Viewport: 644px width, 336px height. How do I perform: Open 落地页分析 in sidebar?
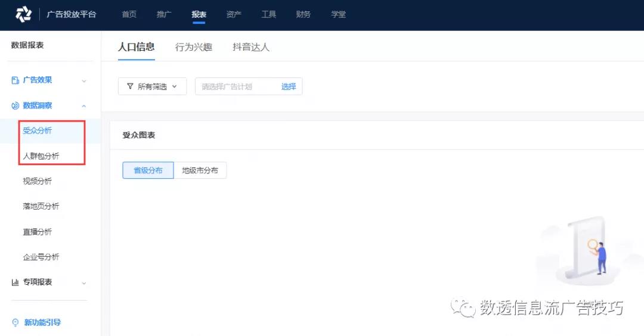(x=41, y=206)
